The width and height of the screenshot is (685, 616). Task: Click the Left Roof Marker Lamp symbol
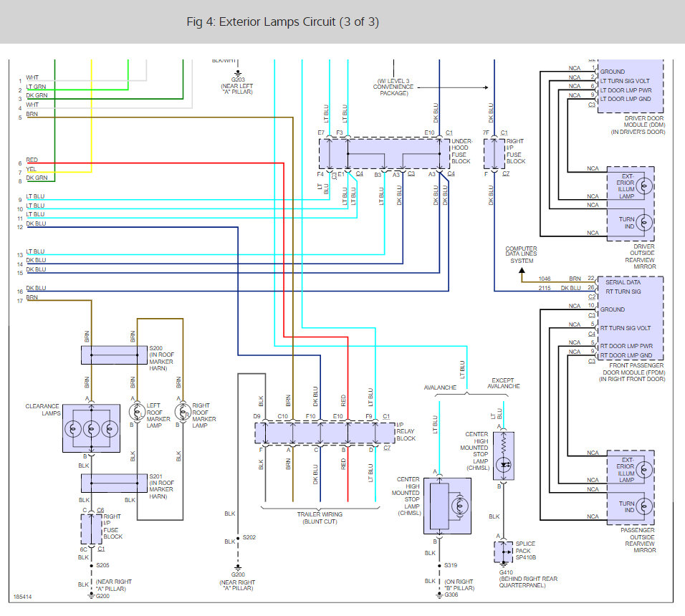(137, 412)
